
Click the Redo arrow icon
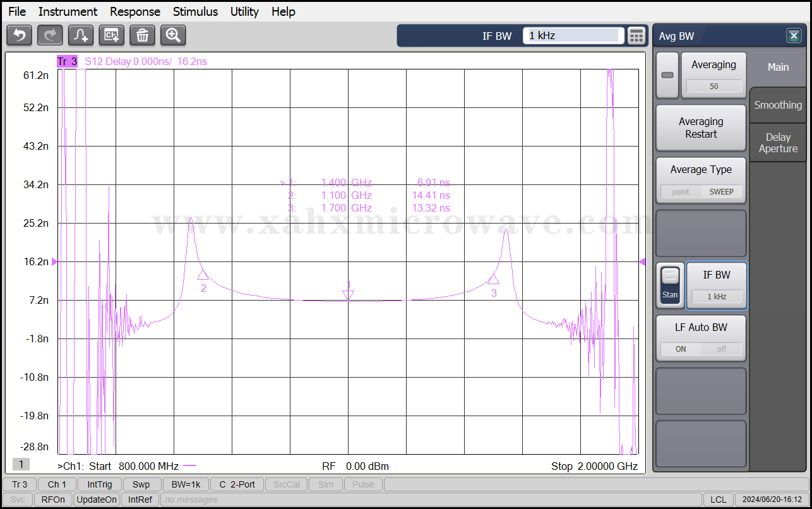tap(50, 35)
